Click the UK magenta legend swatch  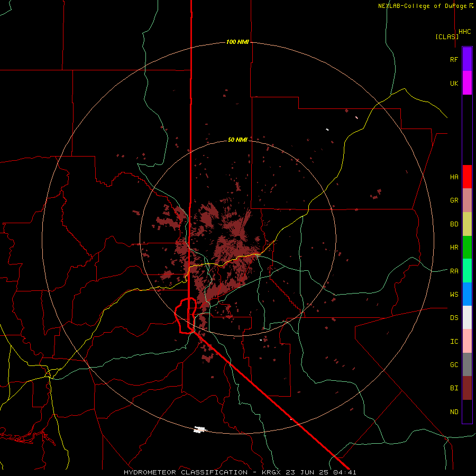pyautogui.click(x=467, y=83)
